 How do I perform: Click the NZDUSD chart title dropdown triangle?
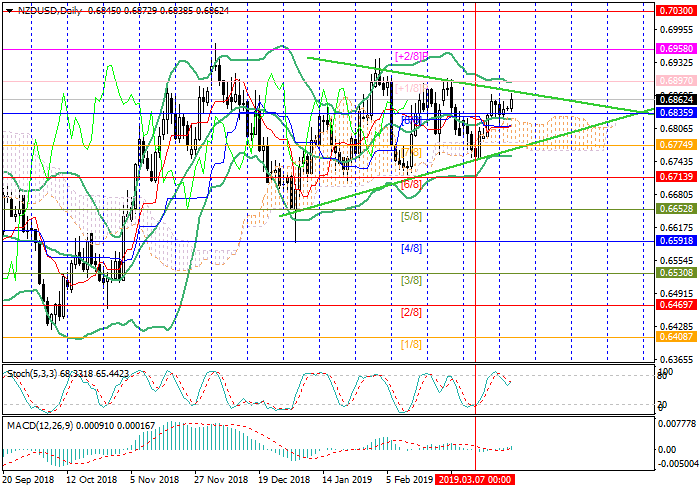pyautogui.click(x=9, y=11)
